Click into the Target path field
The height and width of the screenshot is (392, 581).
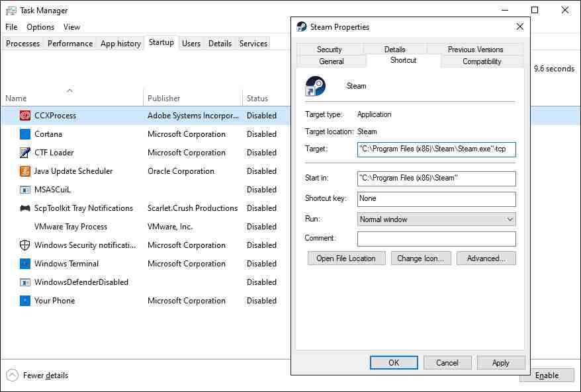[436, 149]
